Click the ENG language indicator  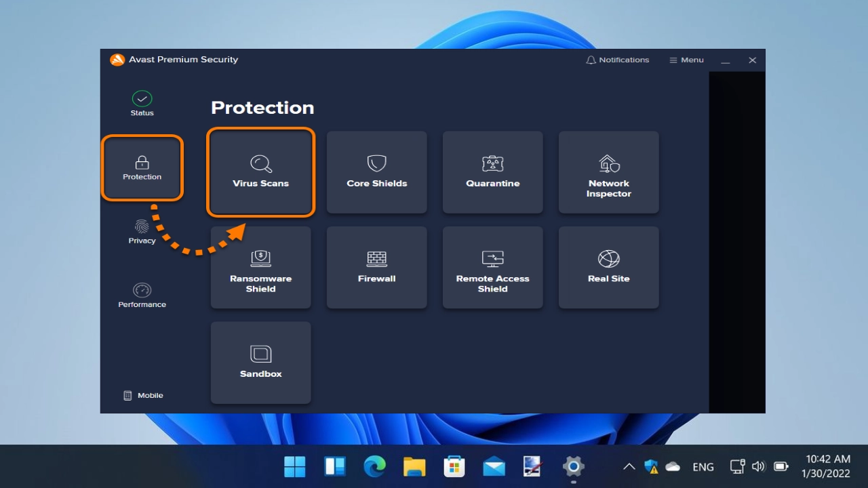point(703,466)
